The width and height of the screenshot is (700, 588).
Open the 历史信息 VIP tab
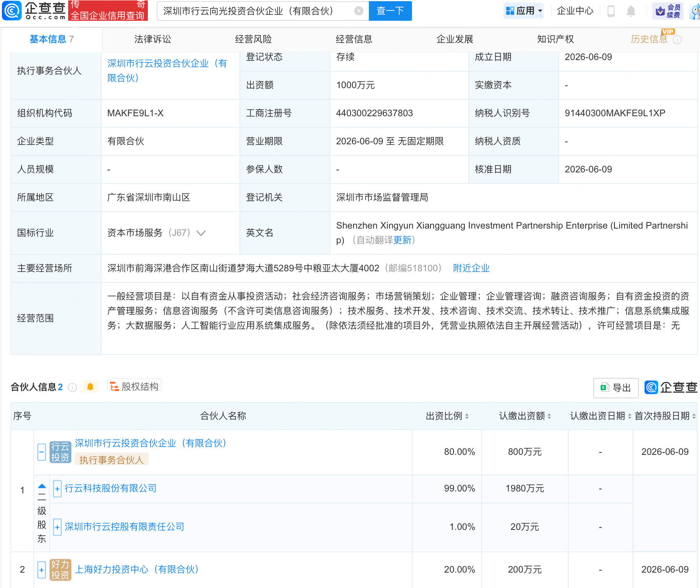point(649,39)
